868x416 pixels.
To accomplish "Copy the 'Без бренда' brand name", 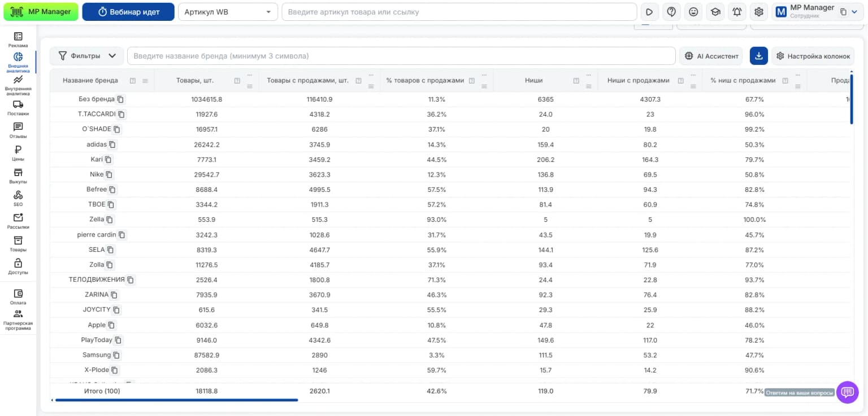I will point(120,99).
